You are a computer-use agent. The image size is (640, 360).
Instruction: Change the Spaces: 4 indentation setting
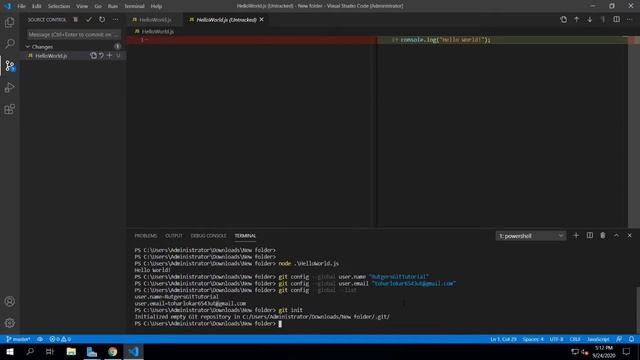point(533,339)
